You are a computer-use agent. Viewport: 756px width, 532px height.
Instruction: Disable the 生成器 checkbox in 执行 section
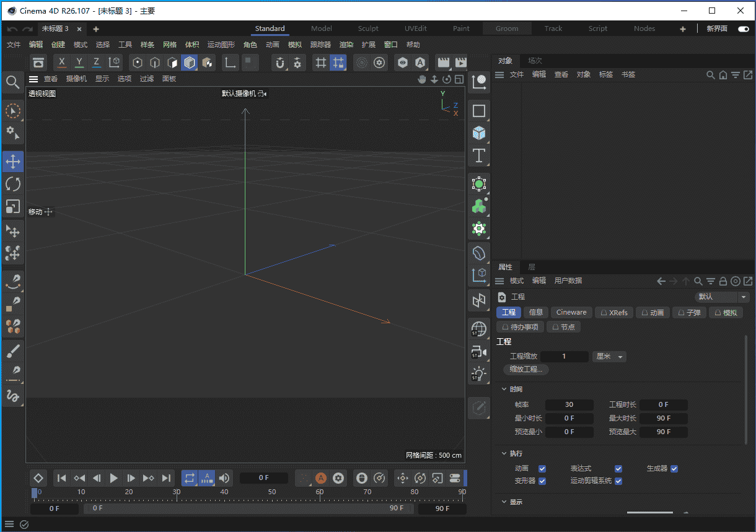674,468
